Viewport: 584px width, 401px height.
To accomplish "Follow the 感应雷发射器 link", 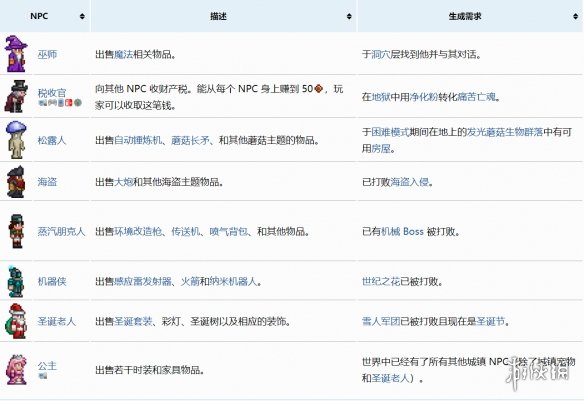I will [x=143, y=281].
